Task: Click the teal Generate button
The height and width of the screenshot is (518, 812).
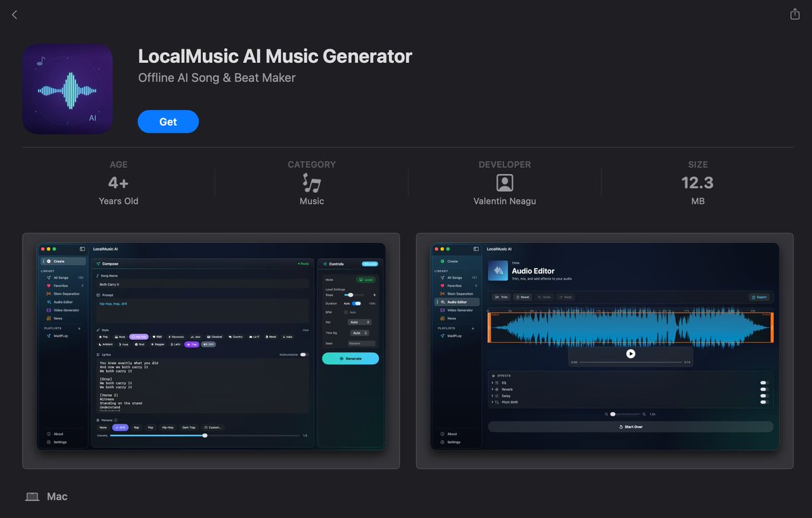Action: [x=351, y=359]
